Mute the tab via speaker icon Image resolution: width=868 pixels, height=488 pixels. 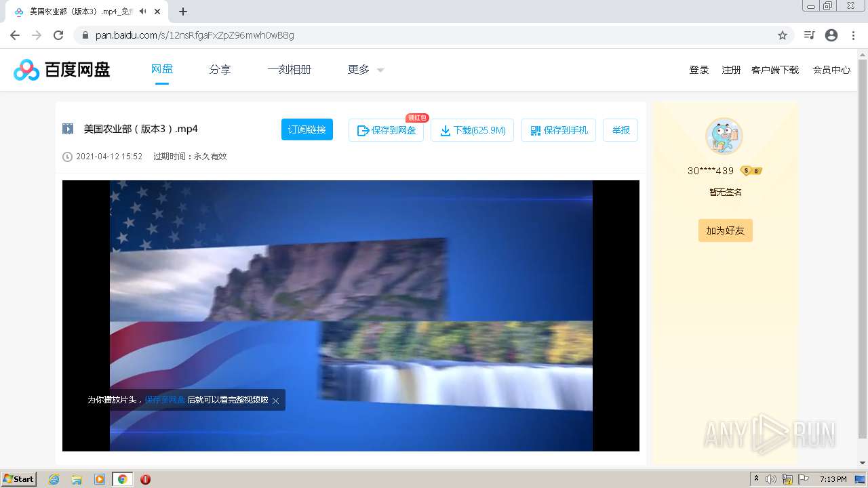pos(143,12)
